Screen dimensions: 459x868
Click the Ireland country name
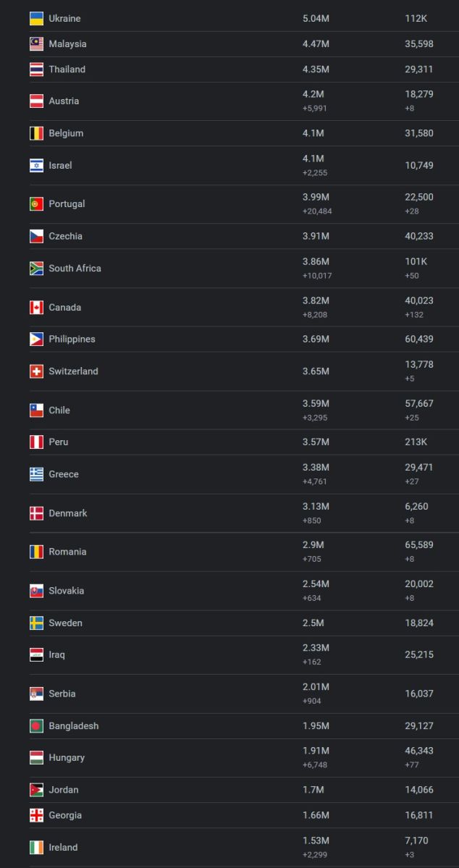coord(63,848)
